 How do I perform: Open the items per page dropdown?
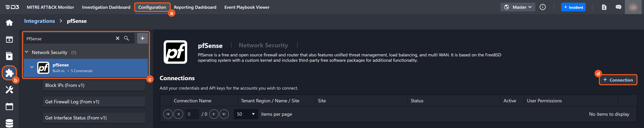tap(246, 114)
